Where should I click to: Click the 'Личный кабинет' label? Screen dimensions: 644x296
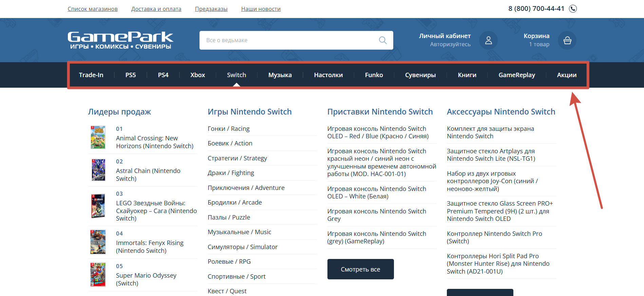point(445,36)
